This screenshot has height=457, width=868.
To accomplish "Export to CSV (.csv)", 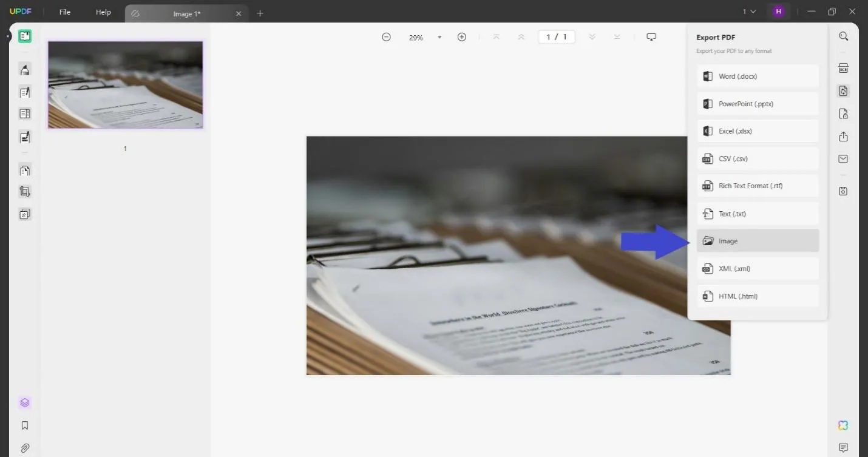I will tap(758, 159).
